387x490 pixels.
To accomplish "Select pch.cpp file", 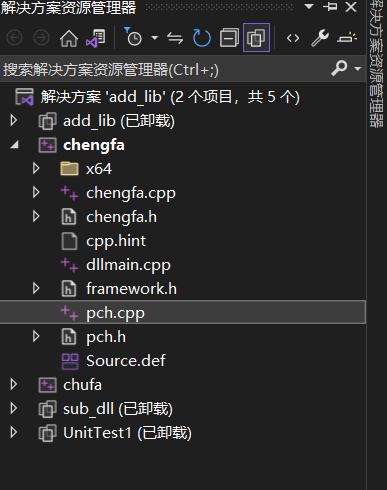I will click(115, 314).
